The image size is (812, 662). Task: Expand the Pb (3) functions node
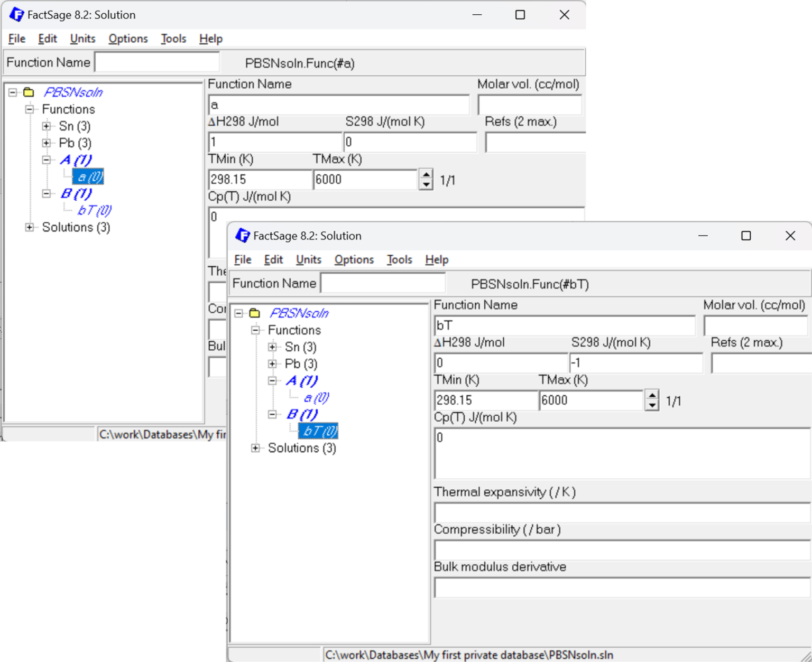click(271, 363)
